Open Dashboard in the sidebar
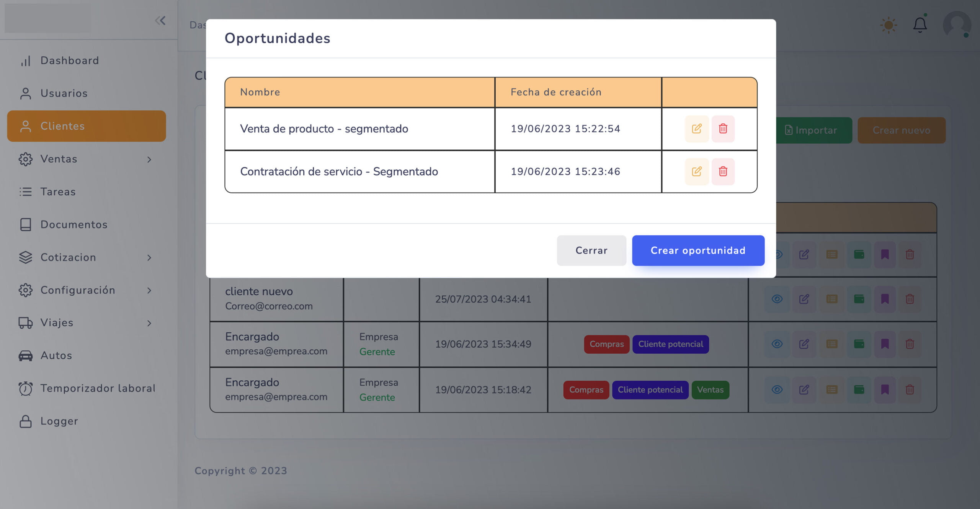The width and height of the screenshot is (980, 509). point(86,61)
